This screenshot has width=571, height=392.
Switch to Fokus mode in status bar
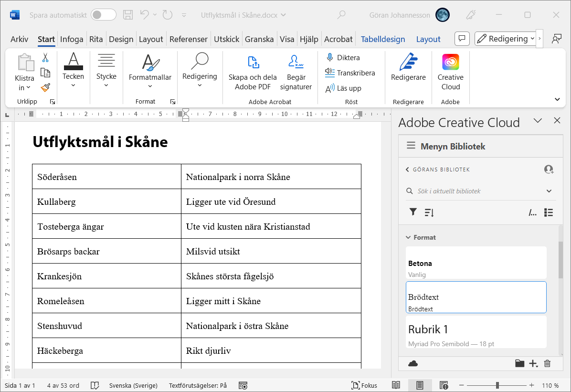(x=364, y=385)
